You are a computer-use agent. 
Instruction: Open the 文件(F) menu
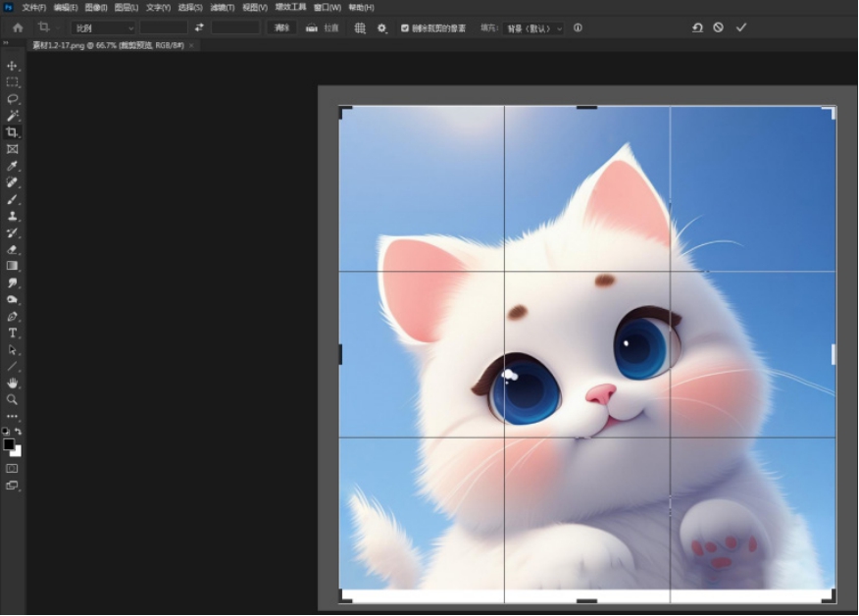34,7
